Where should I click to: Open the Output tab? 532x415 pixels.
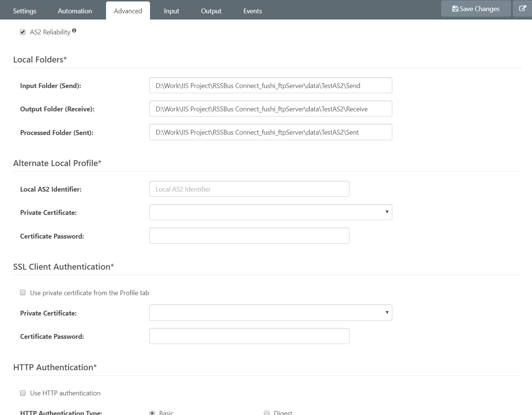click(211, 11)
